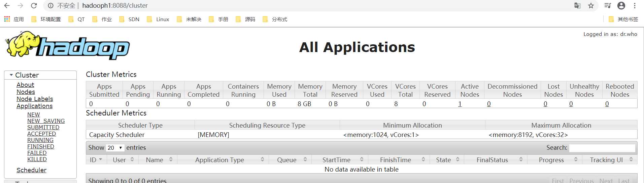
Task: Click the browser forward arrow
Action: click(x=20, y=6)
